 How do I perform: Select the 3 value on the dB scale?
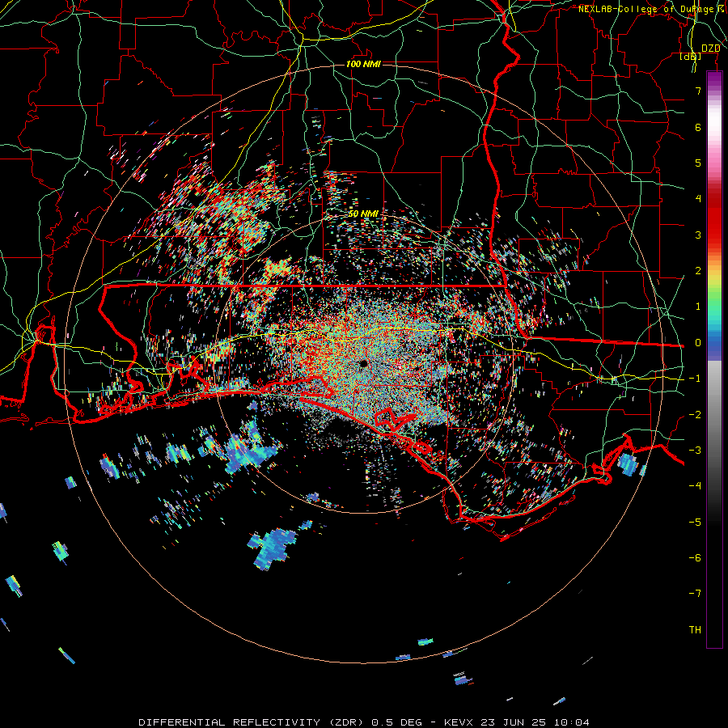[x=698, y=235]
